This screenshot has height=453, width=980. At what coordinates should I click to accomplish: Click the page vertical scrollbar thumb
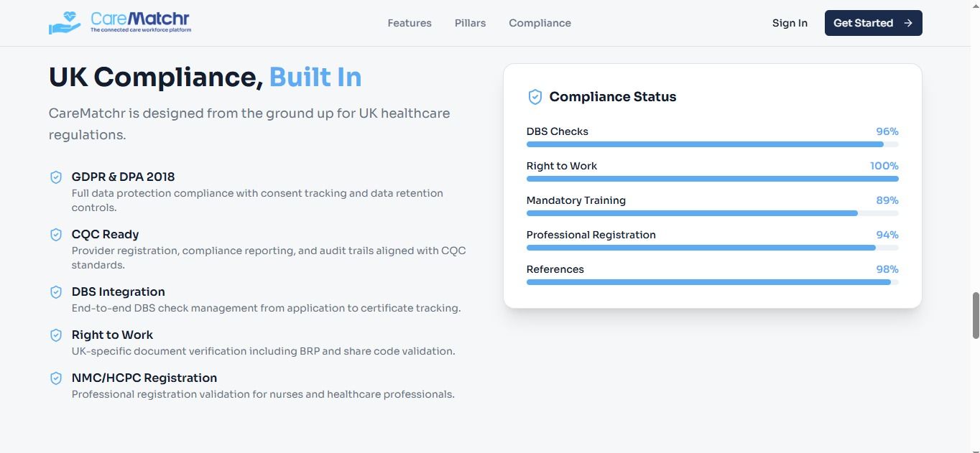(x=975, y=315)
